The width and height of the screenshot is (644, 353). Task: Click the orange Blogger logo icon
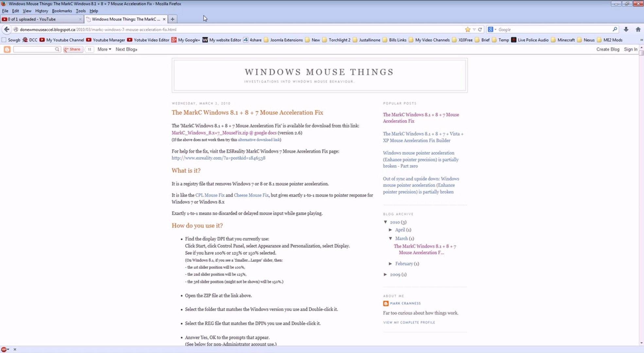click(7, 49)
